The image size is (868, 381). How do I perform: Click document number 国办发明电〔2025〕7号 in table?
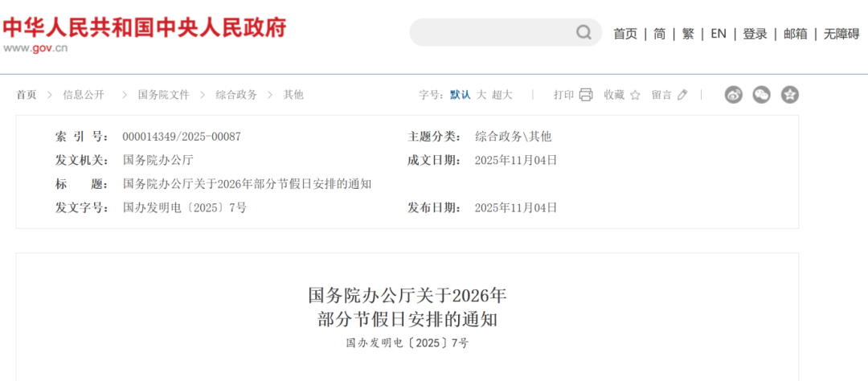point(185,208)
